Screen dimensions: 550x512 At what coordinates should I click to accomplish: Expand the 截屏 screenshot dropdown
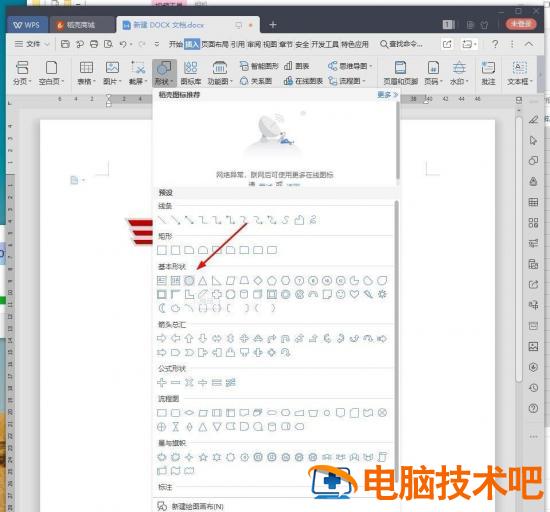[x=138, y=73]
